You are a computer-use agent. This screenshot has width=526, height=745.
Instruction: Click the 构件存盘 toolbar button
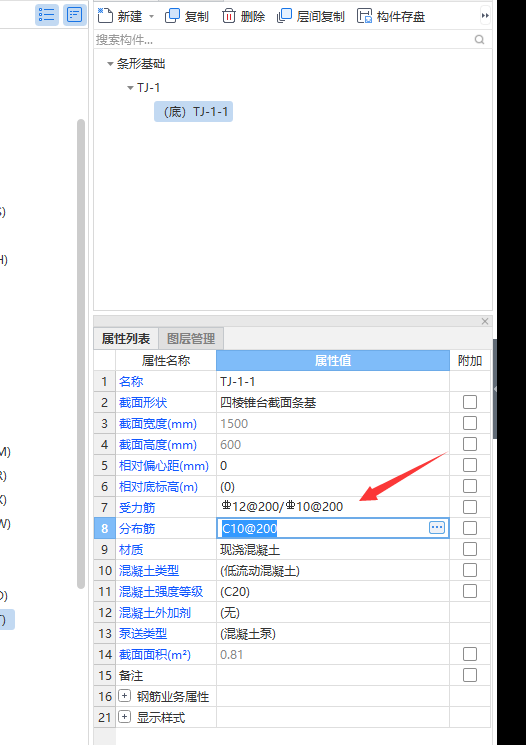391,16
